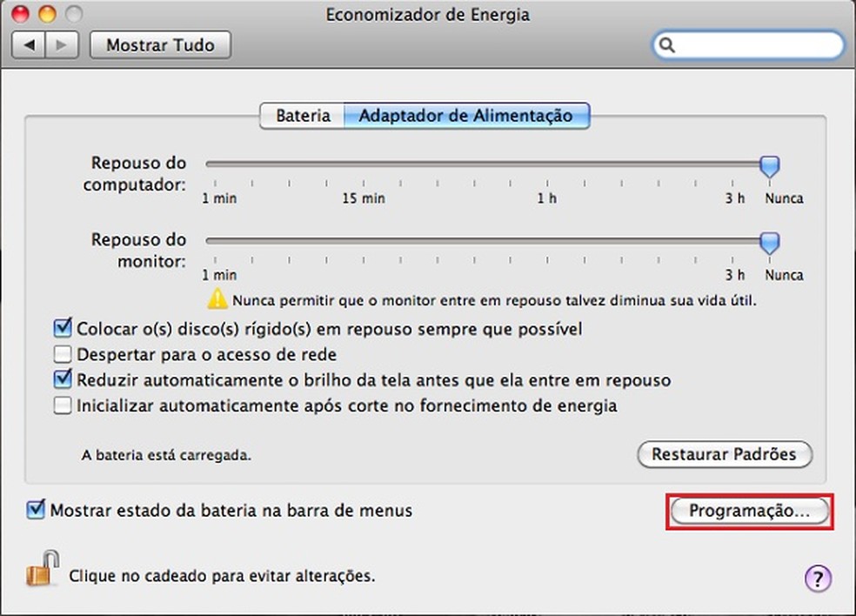
Task: Click the Repouso do computador slider handle
Action: pyautogui.click(x=769, y=165)
